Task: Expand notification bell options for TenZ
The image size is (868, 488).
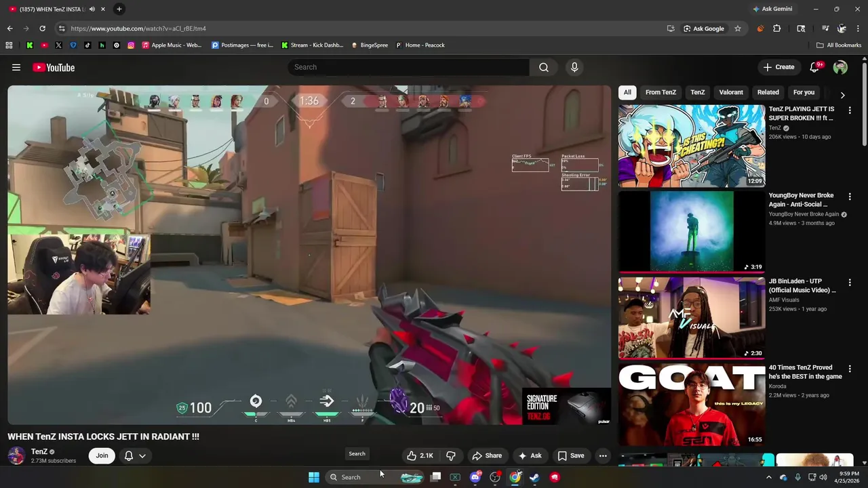Action: tap(142, 455)
